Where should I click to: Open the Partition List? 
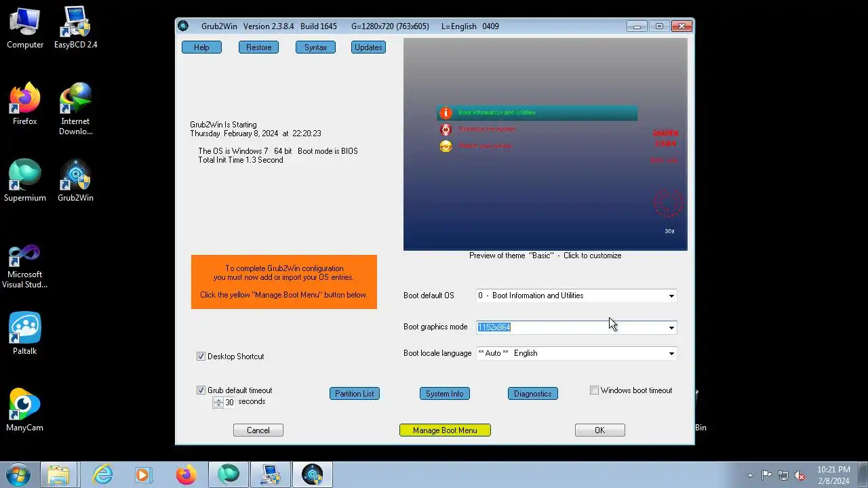354,394
